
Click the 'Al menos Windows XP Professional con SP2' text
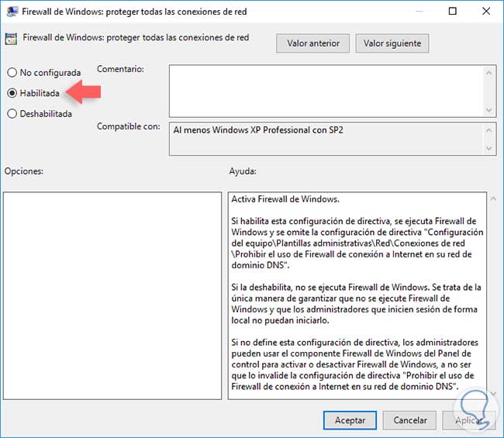click(258, 130)
